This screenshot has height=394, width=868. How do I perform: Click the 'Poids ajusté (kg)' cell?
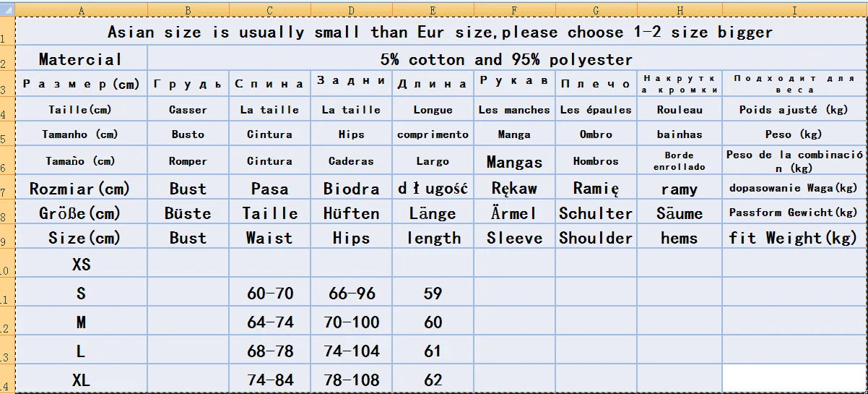tap(794, 109)
